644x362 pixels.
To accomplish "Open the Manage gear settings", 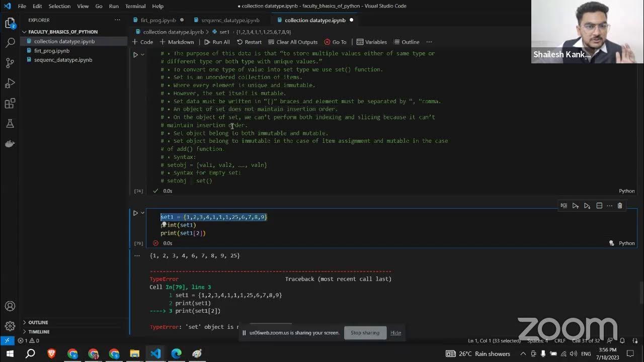I will (x=10, y=326).
